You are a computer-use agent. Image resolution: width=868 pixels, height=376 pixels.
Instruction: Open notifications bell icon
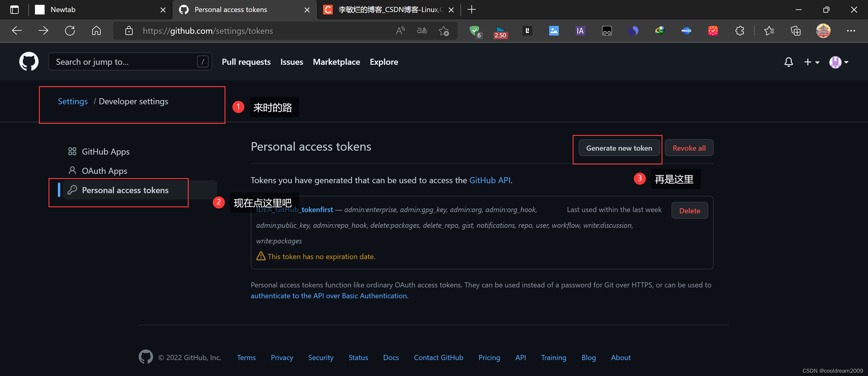pos(787,61)
